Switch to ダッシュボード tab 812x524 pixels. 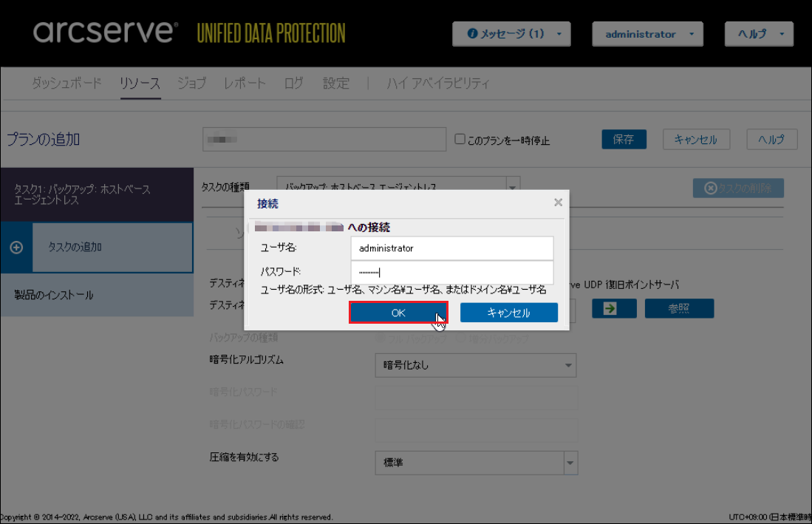pyautogui.click(x=66, y=84)
